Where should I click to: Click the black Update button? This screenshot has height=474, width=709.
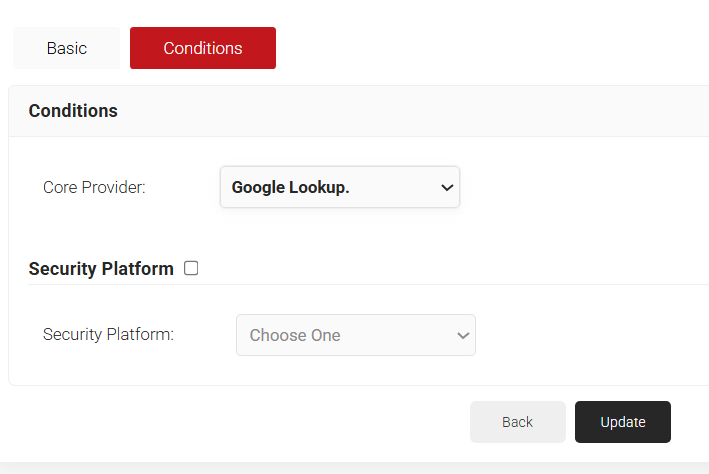tap(622, 422)
